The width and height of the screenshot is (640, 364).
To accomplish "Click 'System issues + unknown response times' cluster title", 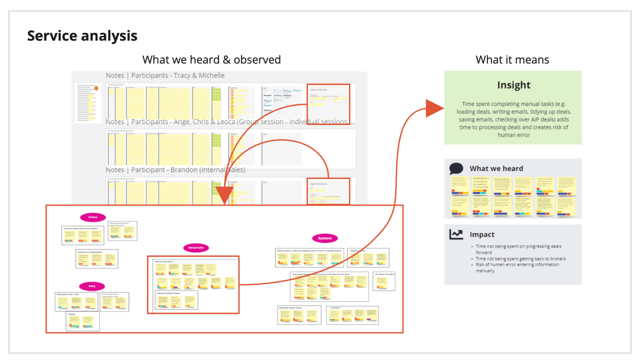I will tap(309, 250).
